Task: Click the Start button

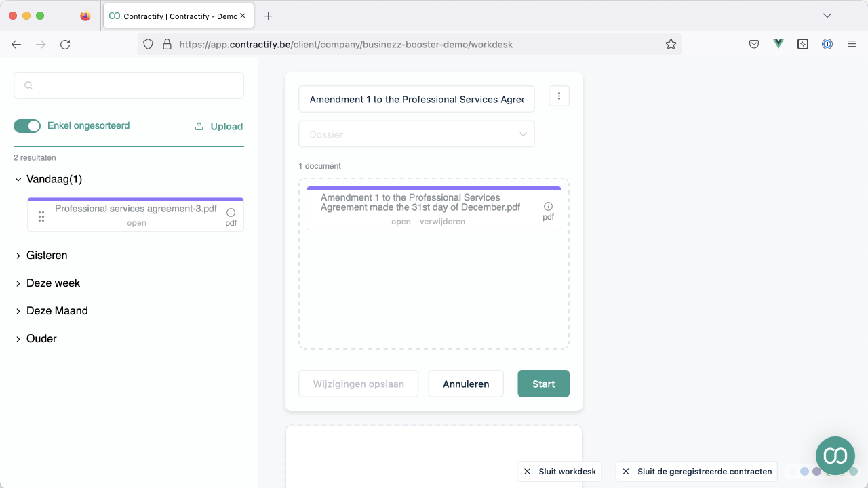Action: coord(543,384)
